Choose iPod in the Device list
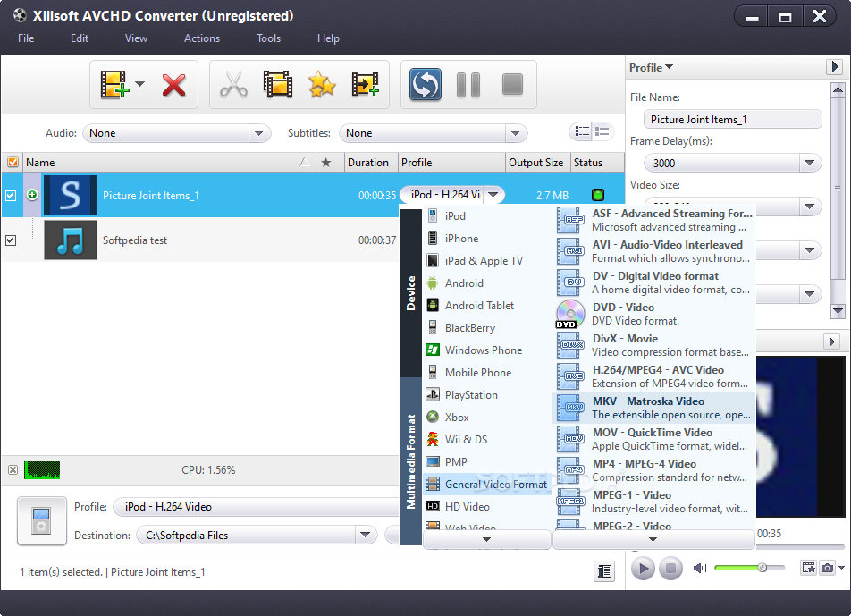The image size is (851, 616). pyautogui.click(x=487, y=216)
